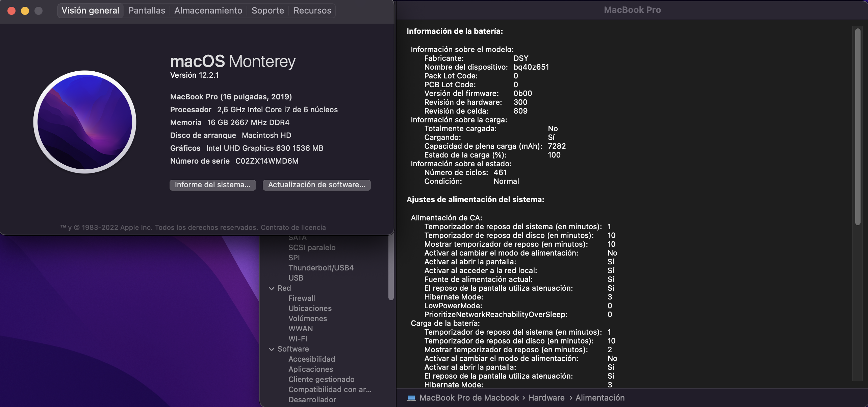Click the Fabricante value DSY
The height and width of the screenshot is (407, 868).
tap(520, 58)
